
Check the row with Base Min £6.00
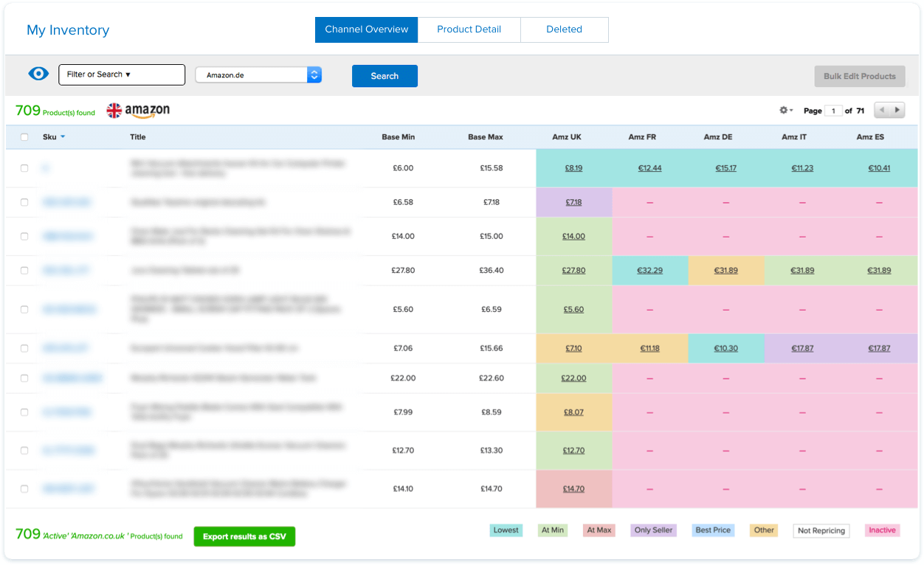[24, 168]
